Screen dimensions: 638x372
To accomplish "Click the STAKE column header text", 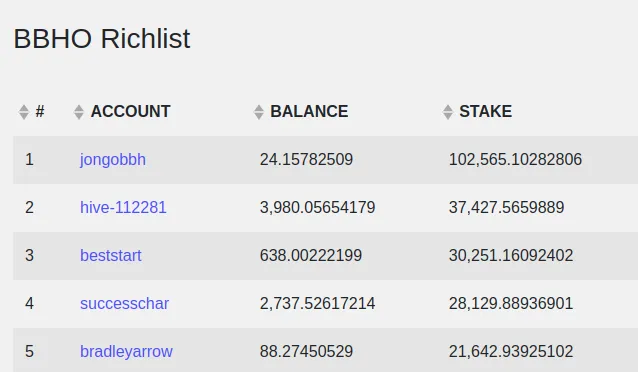I will (x=485, y=112).
